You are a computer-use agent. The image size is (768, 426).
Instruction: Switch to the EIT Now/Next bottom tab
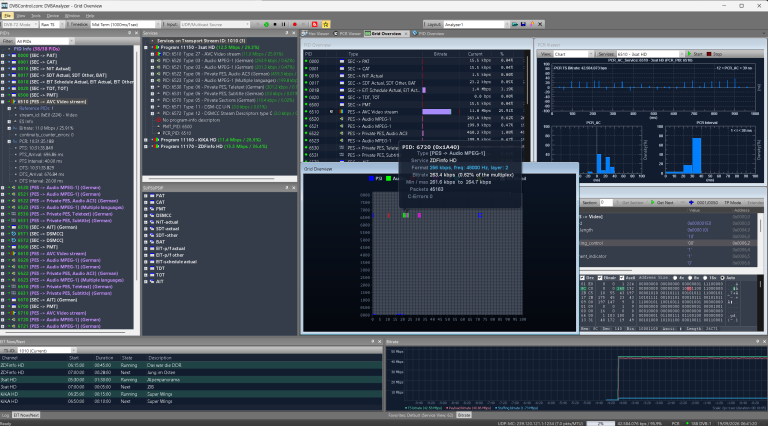pyautogui.click(x=26, y=415)
